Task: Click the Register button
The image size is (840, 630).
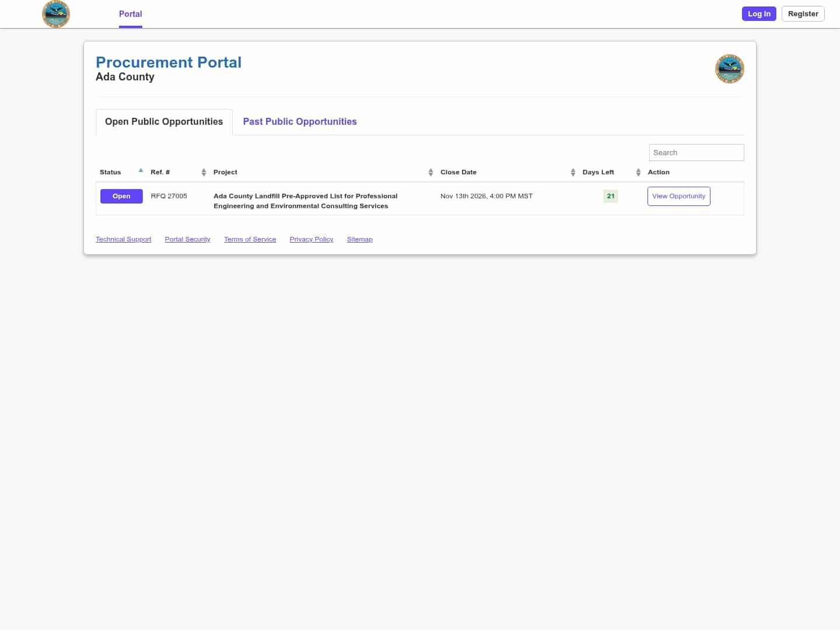Action: tap(803, 14)
